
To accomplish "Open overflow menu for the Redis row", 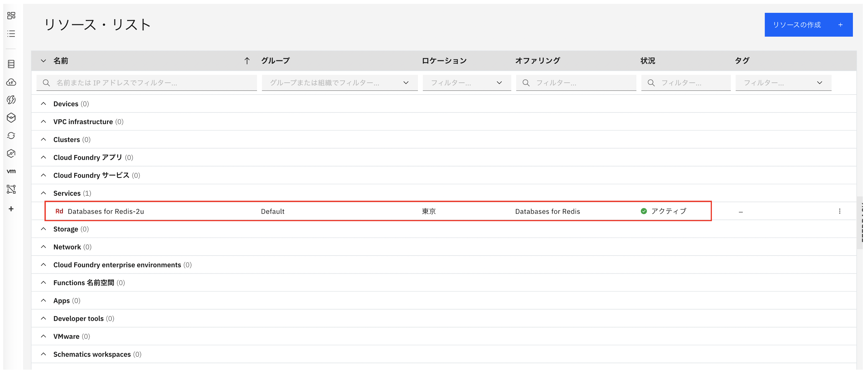I will (x=839, y=211).
